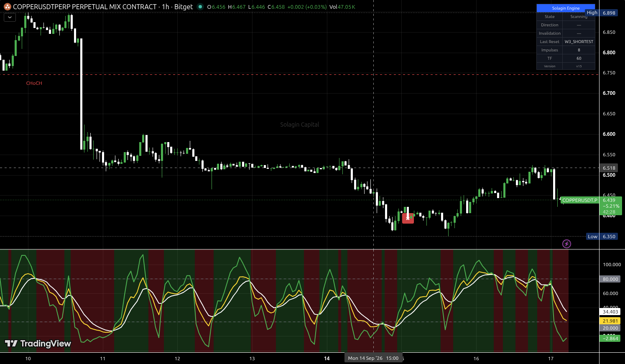The width and height of the screenshot is (625, 364).
Task: Click the Low 6.350 price label
Action: (602, 237)
